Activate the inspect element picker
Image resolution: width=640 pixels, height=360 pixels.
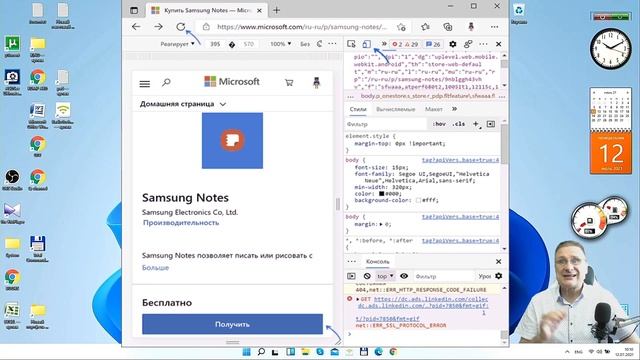tap(351, 44)
